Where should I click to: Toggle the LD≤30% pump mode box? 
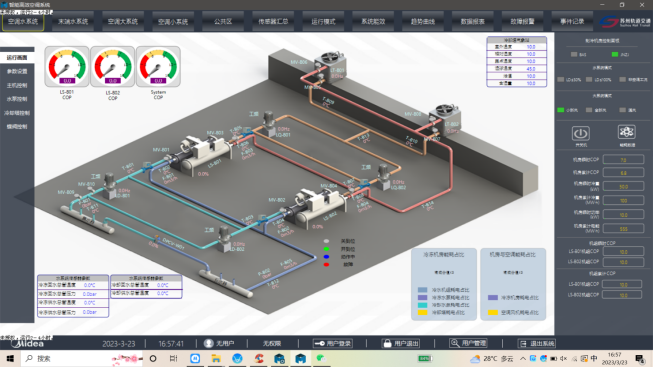pos(561,80)
